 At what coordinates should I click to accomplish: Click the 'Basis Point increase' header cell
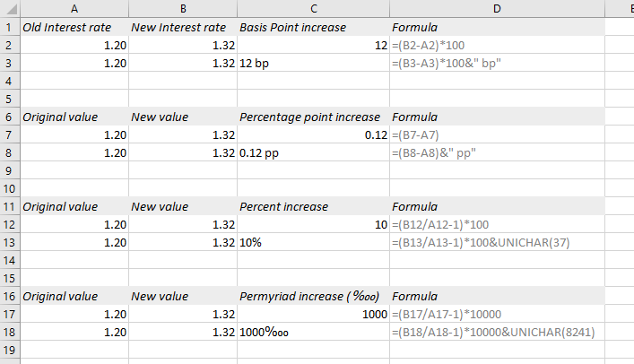point(313,27)
